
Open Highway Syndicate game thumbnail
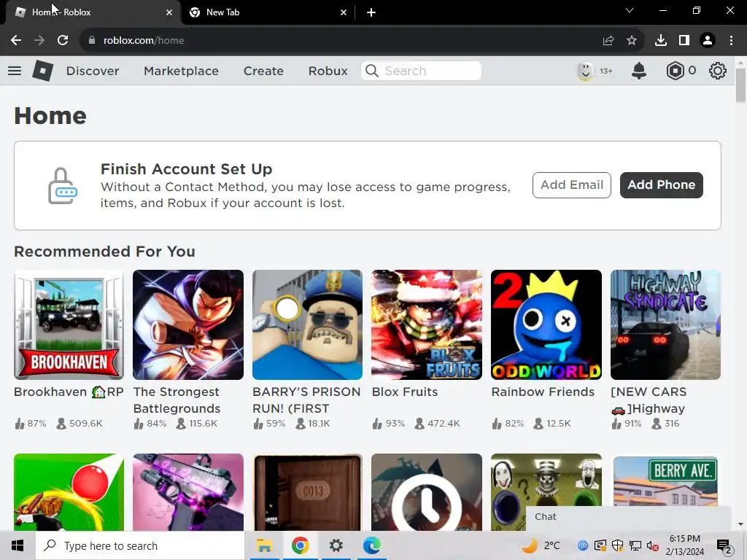point(665,324)
